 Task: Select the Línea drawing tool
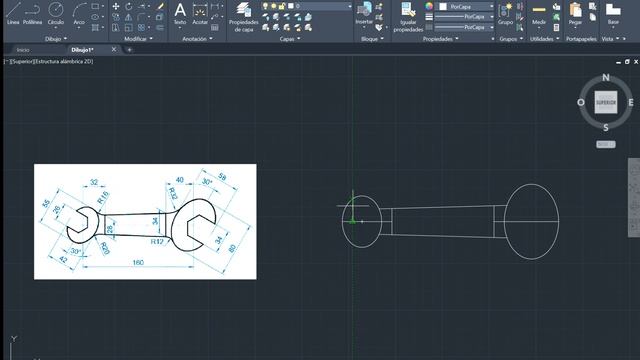tap(13, 13)
